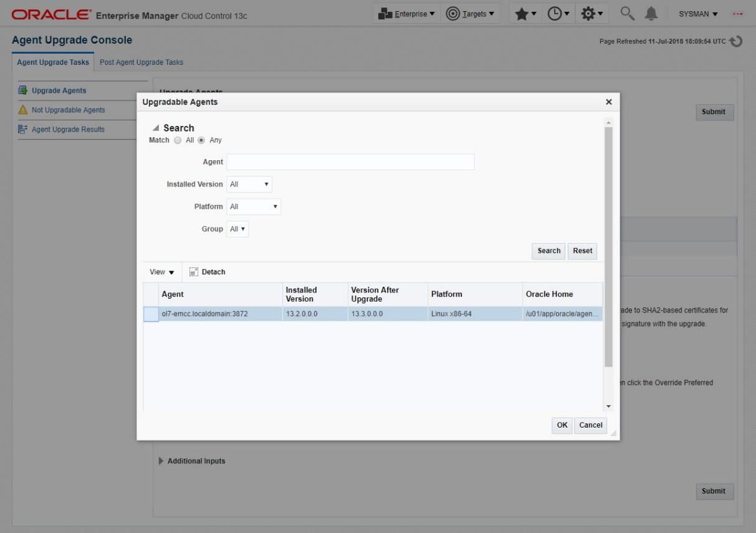Select the Match All radio button
Image resolution: width=756 pixels, height=533 pixels.
[179, 140]
